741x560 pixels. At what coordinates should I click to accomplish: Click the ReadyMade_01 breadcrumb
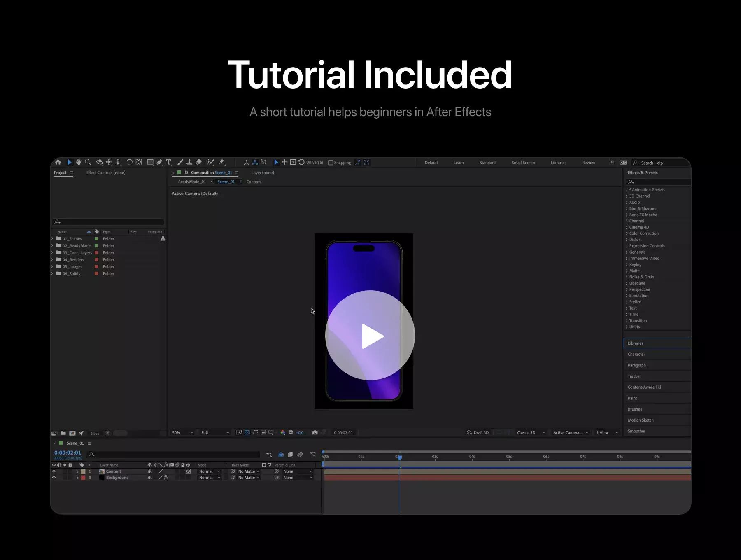[x=192, y=182]
